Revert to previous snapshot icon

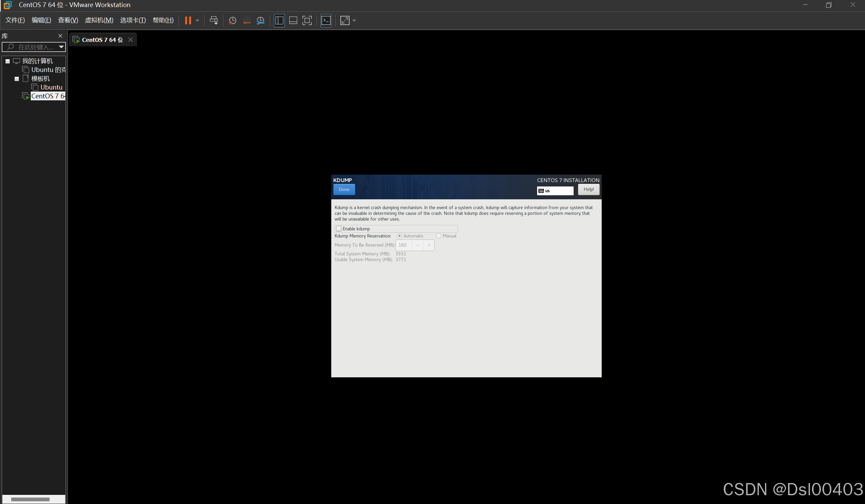(246, 21)
